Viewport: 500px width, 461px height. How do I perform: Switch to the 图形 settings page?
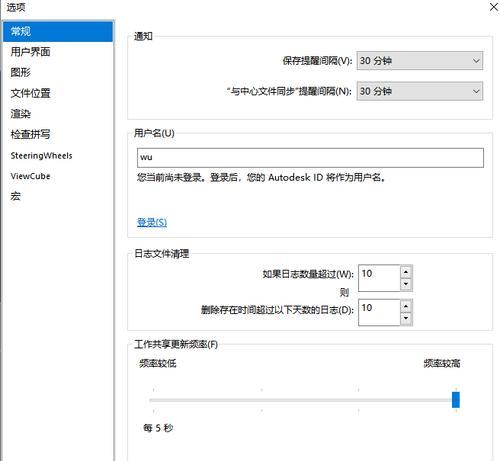(x=20, y=72)
